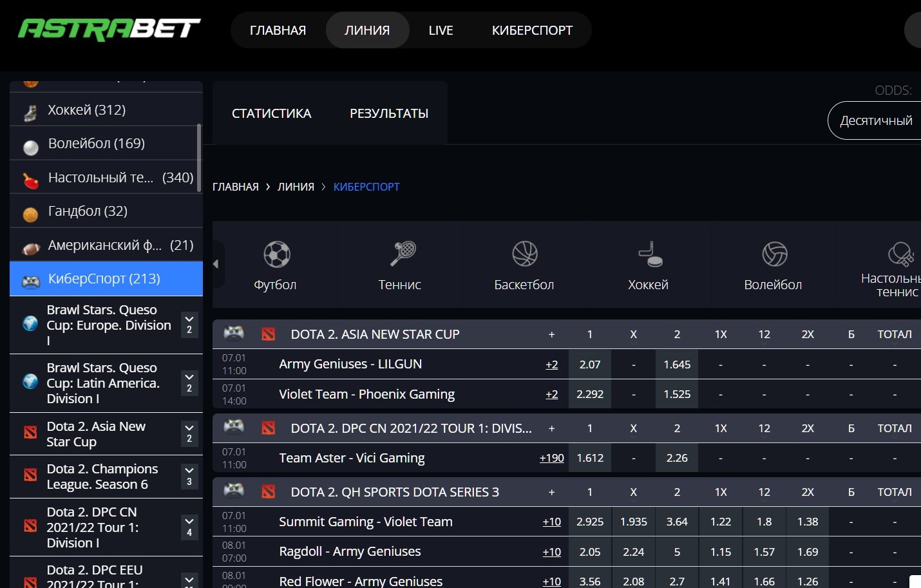The image size is (921, 588).
Task: Open the table tennis icon in carousel
Action: pos(900,254)
